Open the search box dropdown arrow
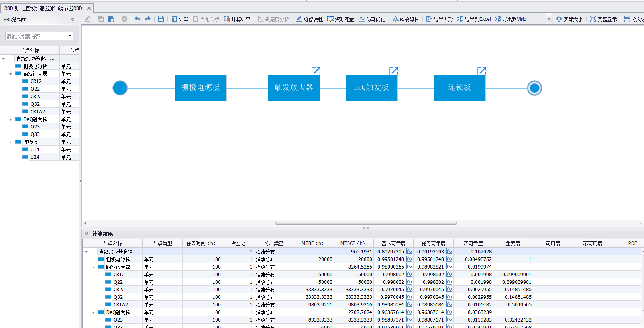This screenshot has width=644, height=328. [x=70, y=36]
